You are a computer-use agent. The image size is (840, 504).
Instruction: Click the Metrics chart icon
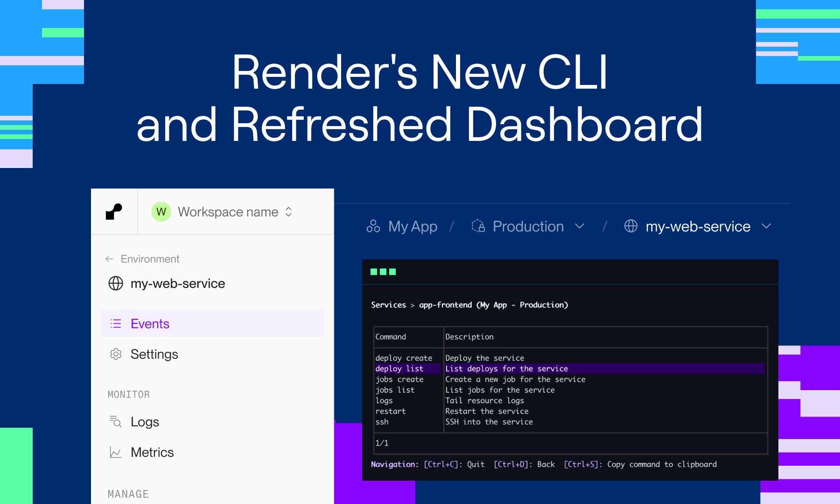point(116,452)
